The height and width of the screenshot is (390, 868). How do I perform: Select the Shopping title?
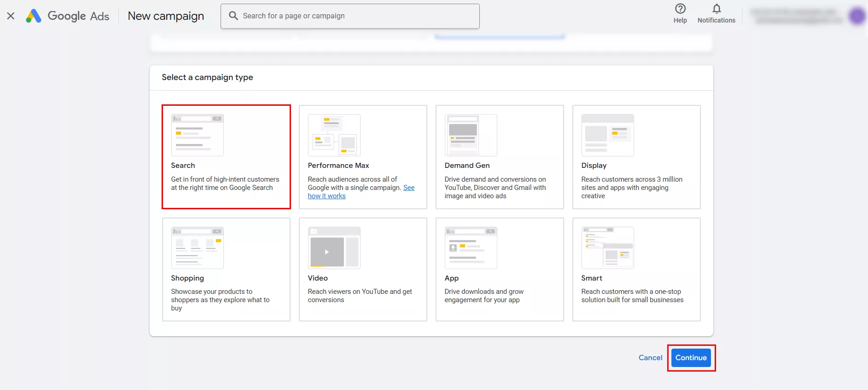[x=187, y=278]
